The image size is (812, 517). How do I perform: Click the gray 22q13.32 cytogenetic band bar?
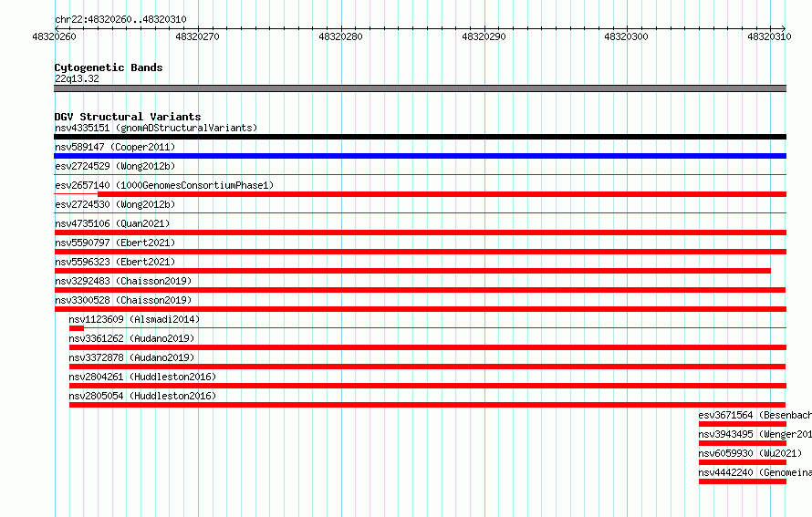click(420, 88)
